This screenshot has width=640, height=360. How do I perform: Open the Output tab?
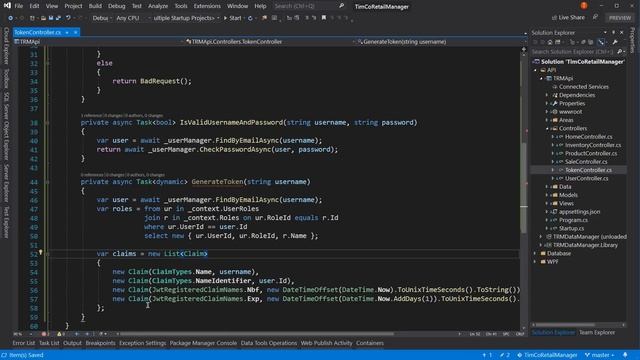tap(72, 343)
